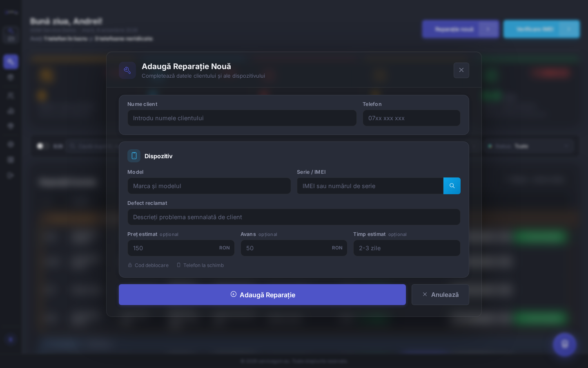
Task: Focus the Telefon input field
Action: point(411,118)
